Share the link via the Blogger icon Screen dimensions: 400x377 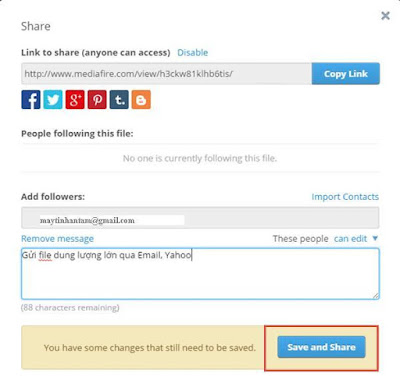click(x=141, y=99)
